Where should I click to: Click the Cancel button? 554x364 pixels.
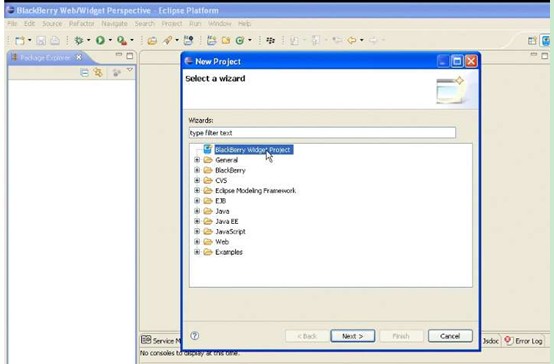click(x=450, y=336)
